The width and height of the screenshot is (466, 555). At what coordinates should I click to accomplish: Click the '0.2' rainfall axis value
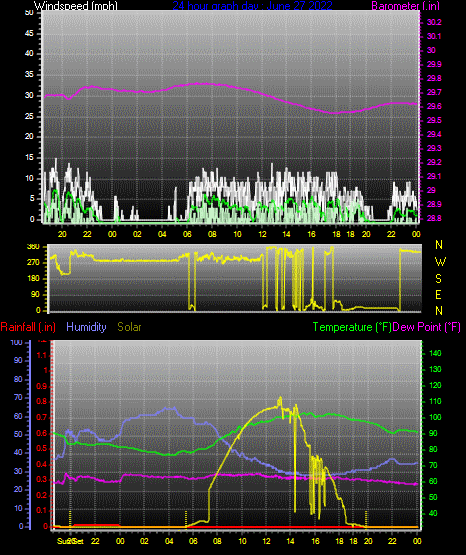click(x=41, y=495)
